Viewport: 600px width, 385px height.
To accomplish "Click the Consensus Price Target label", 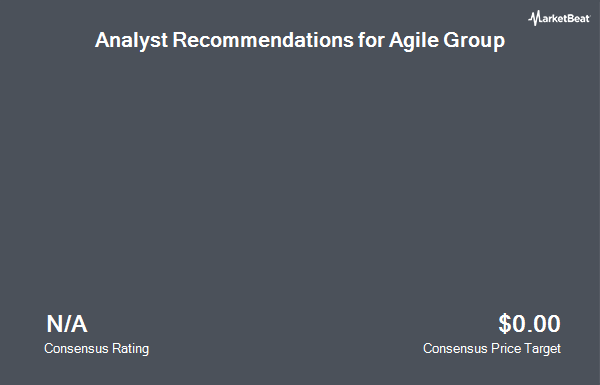I will pos(492,349).
